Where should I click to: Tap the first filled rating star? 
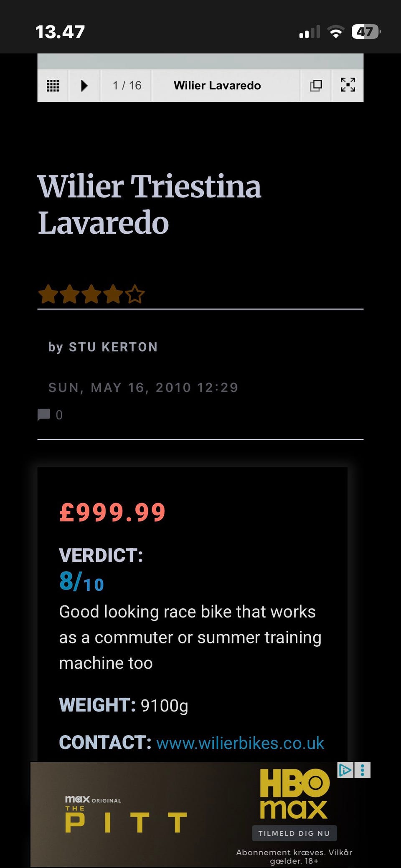[48, 294]
